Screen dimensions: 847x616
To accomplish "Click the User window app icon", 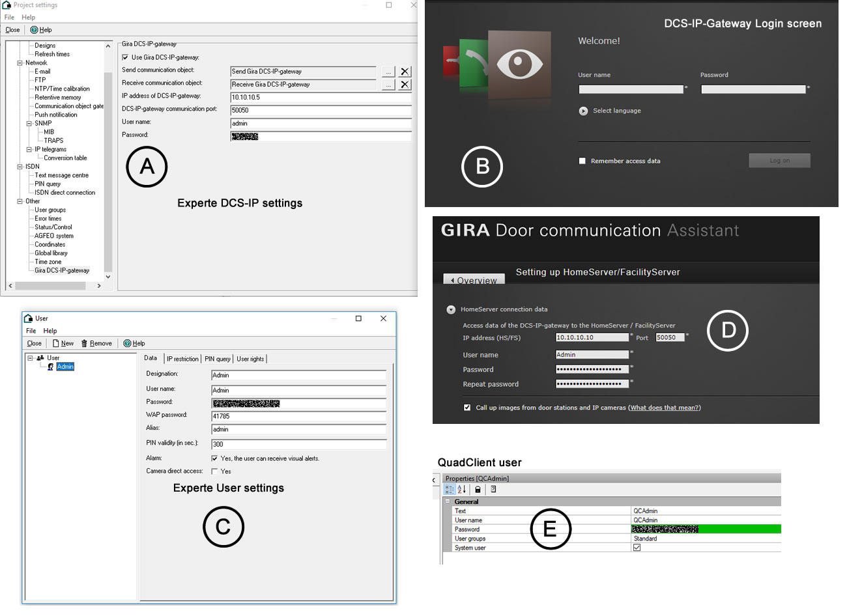I will click(29, 318).
